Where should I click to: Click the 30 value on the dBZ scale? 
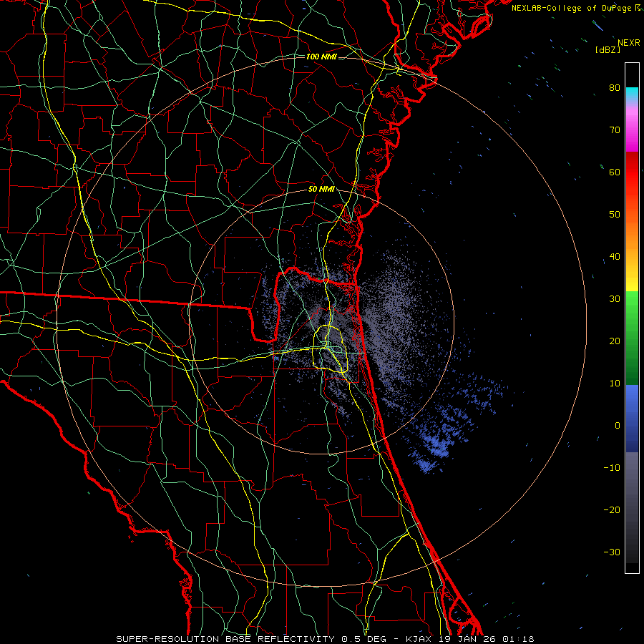(615, 298)
